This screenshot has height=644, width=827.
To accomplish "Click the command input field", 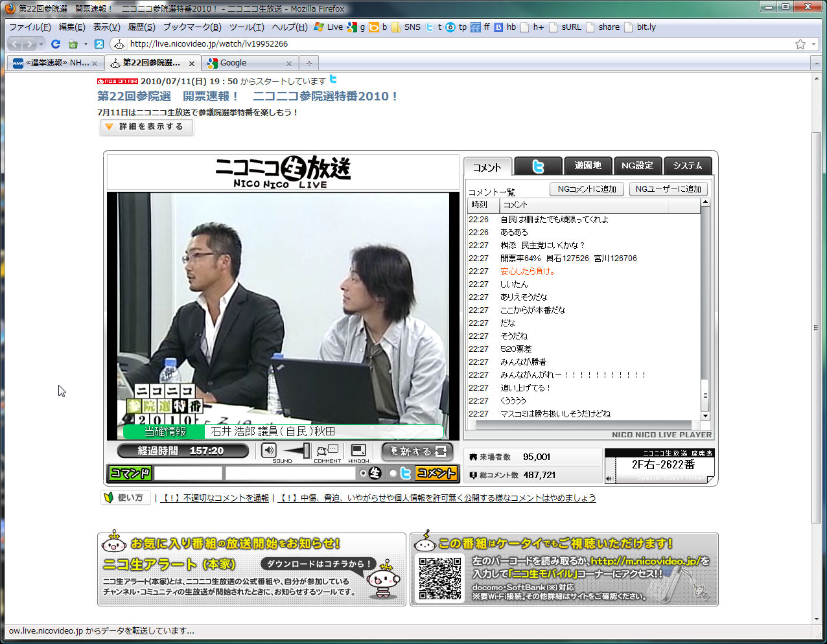I will [x=188, y=474].
